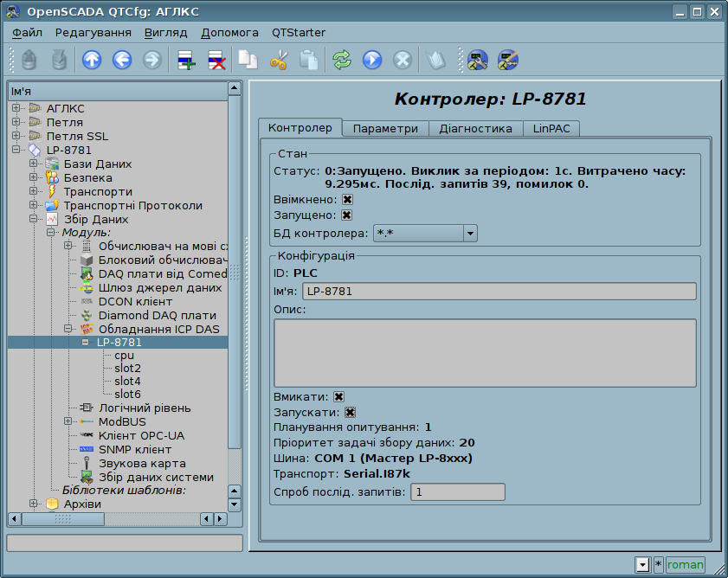Select Клієнт OPC-UA module in tree
The image size is (728, 578).
click(x=140, y=436)
